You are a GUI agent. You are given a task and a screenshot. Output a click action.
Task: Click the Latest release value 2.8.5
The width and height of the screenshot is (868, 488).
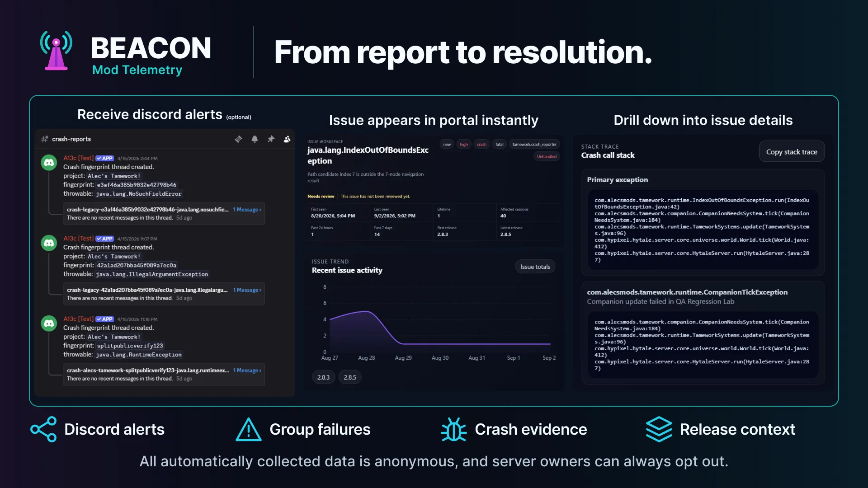pos(506,235)
